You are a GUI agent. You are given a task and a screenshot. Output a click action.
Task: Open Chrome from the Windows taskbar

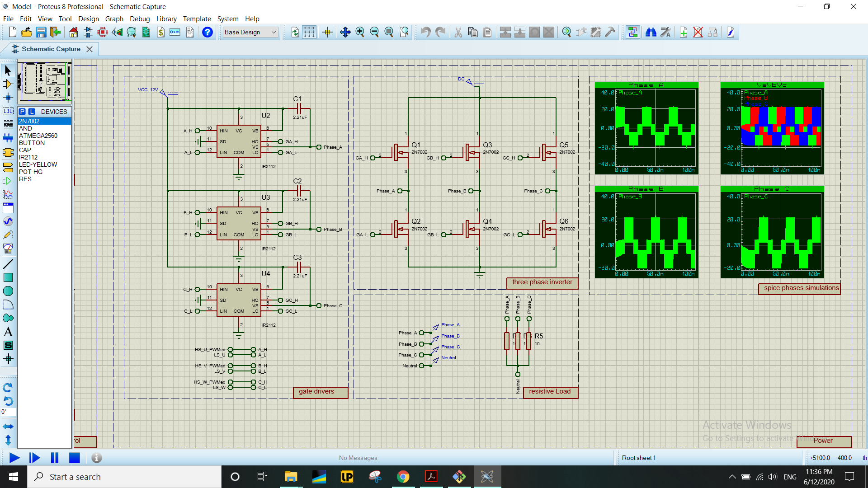(402, 477)
